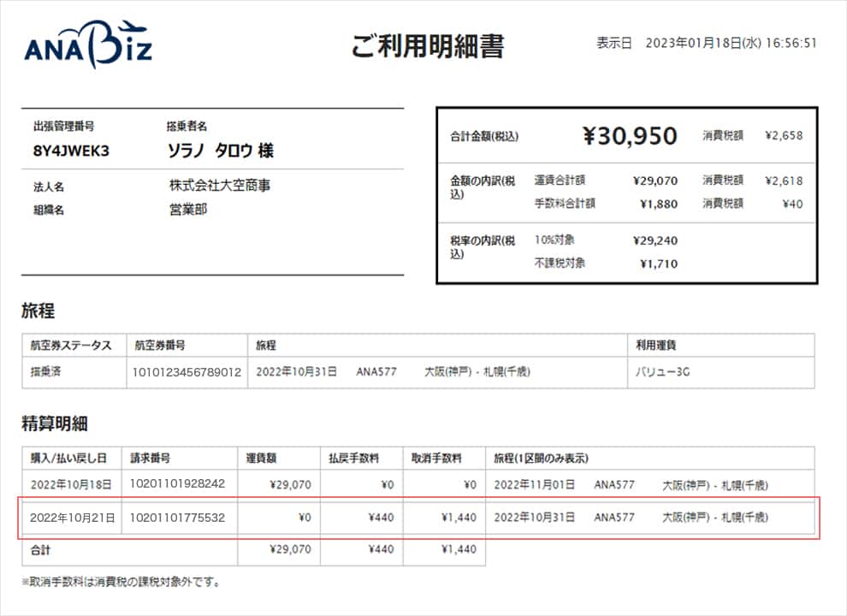Screen dimensions: 847x616
Task: Click the 精算明細 section heading
Action: coord(55,423)
